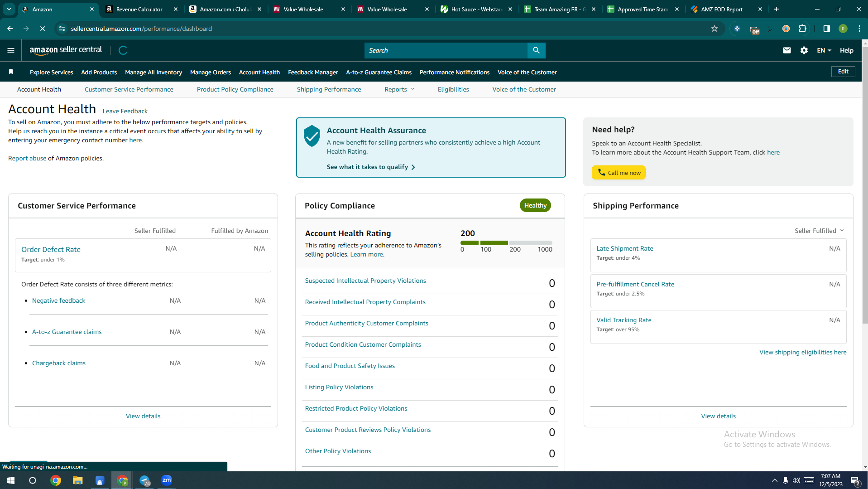Switch to the Hot Sauce - Webstaurant tab
868x489 pixels.
[476, 9]
